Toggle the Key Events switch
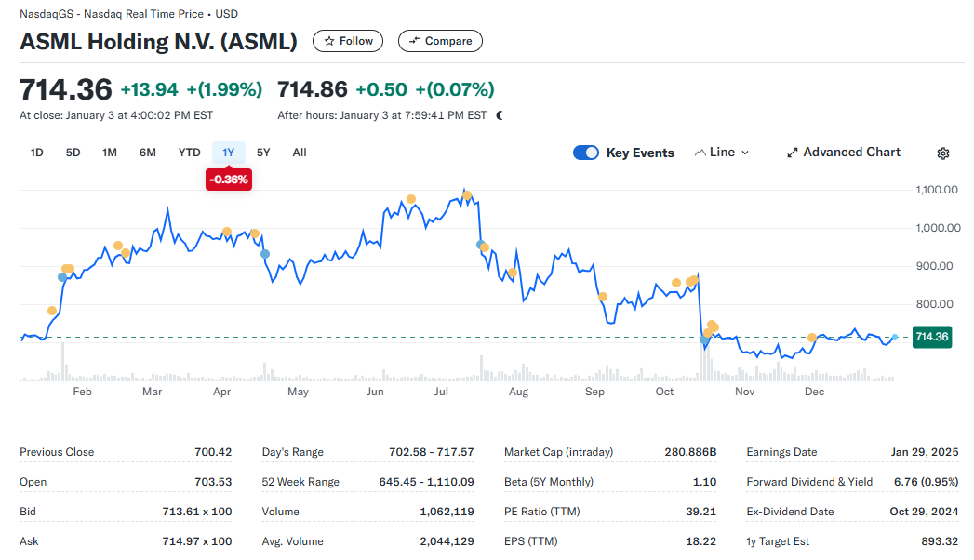This screenshot has width=974, height=560. [x=586, y=153]
